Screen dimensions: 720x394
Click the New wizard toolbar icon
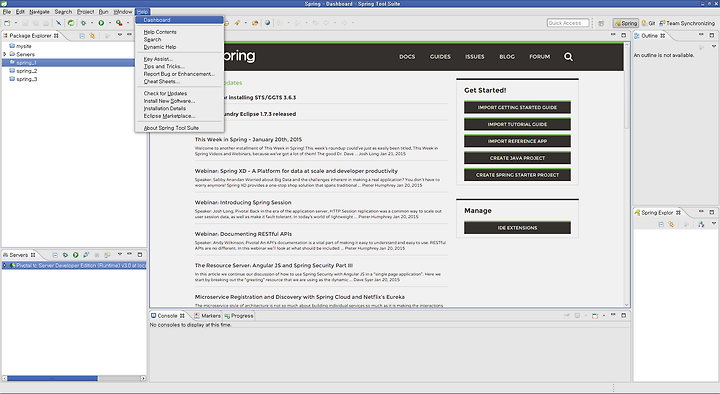7,23
